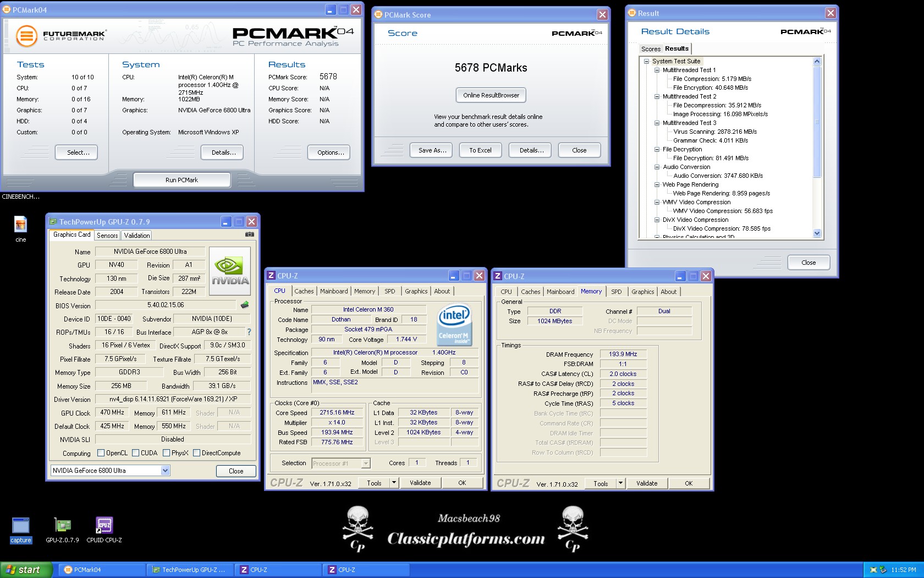The height and width of the screenshot is (578, 924).
Task: Click the BIOS Version field 5.40.02.15.06
Action: [x=166, y=305]
